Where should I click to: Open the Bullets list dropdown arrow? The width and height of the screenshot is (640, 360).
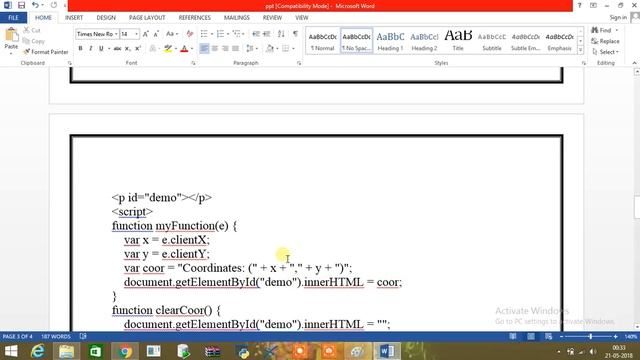coord(212,34)
